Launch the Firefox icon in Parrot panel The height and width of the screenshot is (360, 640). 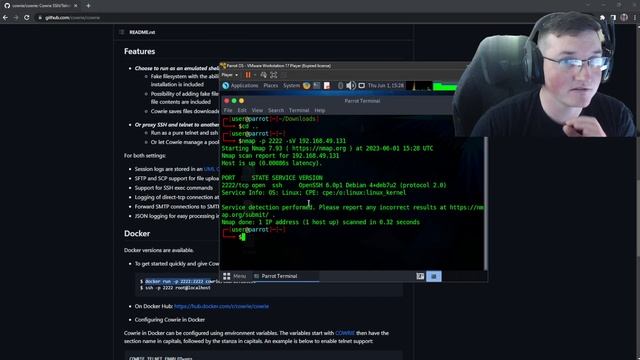tap(306, 86)
